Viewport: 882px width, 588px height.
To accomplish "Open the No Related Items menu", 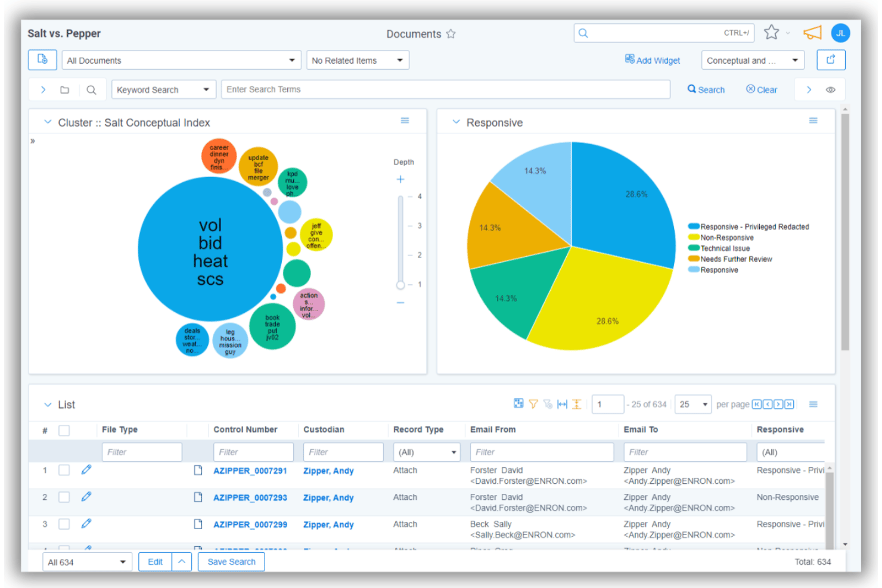I will 358,60.
